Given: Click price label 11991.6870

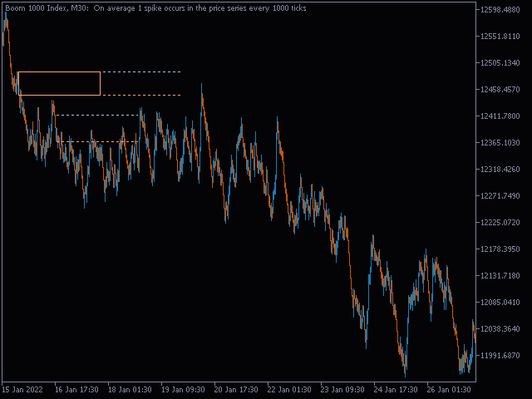Looking at the screenshot, I should [x=500, y=356].
